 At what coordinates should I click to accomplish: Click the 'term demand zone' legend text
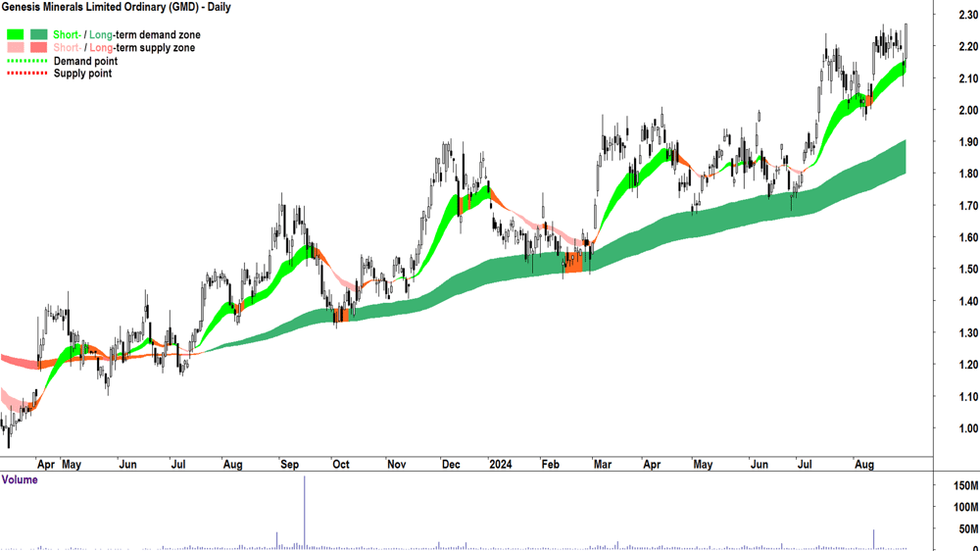tap(158, 35)
